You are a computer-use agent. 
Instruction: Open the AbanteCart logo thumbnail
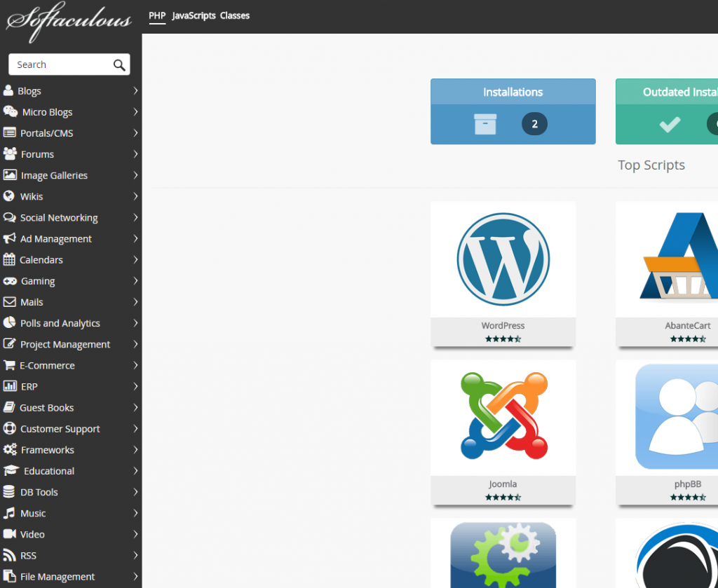(x=679, y=257)
